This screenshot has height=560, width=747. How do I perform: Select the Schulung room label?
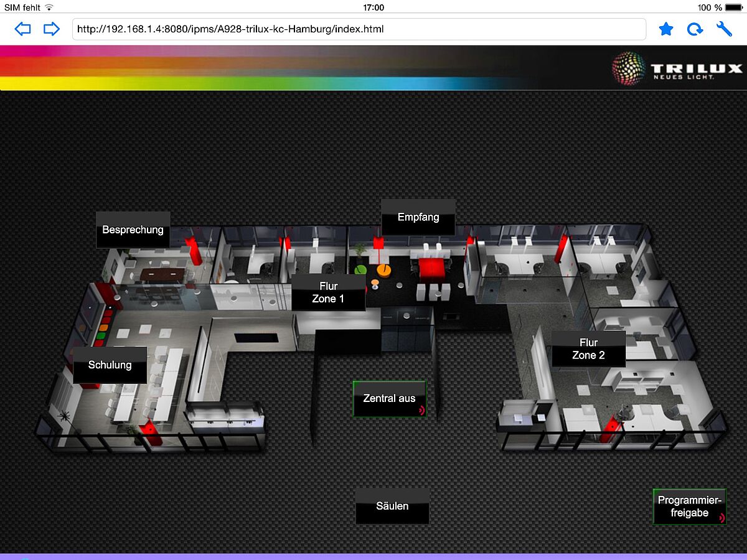tap(110, 365)
